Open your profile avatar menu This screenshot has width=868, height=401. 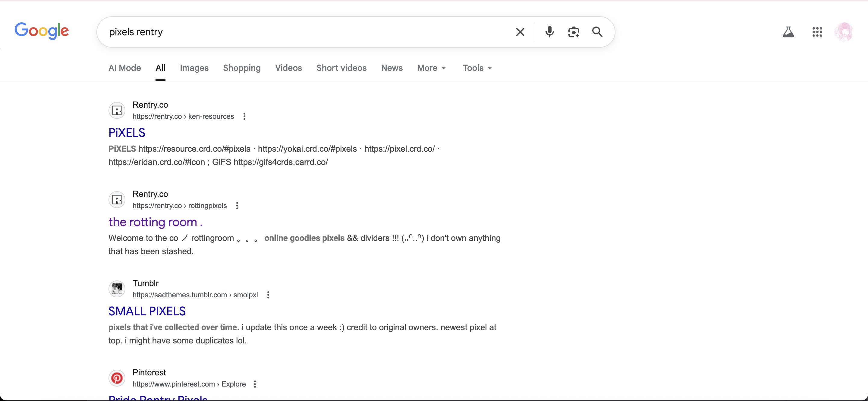tap(844, 32)
